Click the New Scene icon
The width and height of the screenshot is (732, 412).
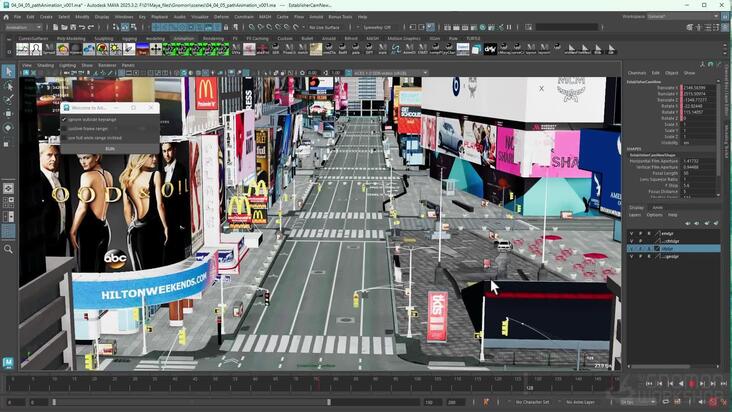55,28
